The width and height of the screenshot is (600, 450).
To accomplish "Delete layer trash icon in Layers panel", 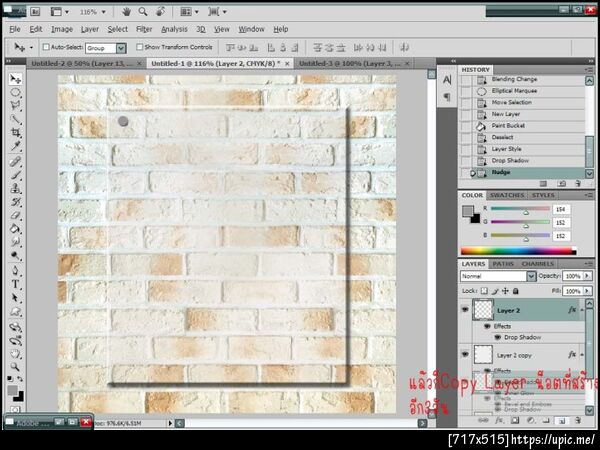I will pos(578,421).
